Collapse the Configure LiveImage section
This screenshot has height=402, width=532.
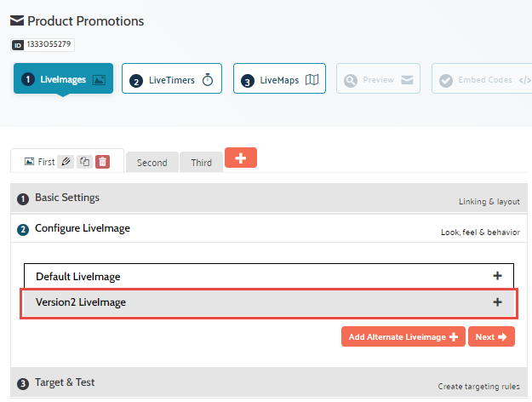[x=82, y=228]
